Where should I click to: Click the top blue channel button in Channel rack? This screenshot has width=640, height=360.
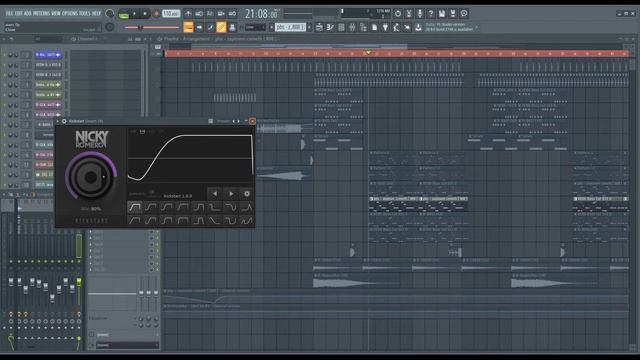[x=48, y=55]
